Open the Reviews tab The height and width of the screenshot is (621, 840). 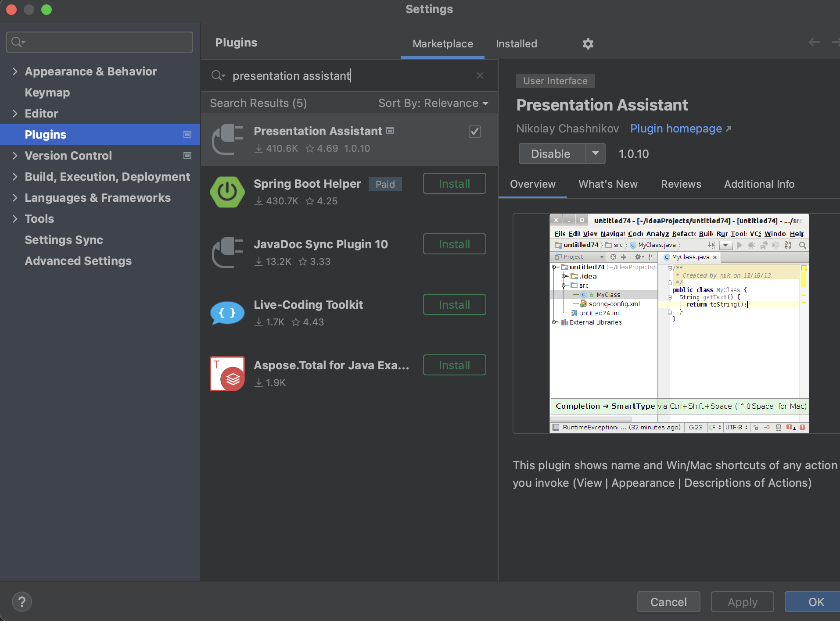point(681,184)
